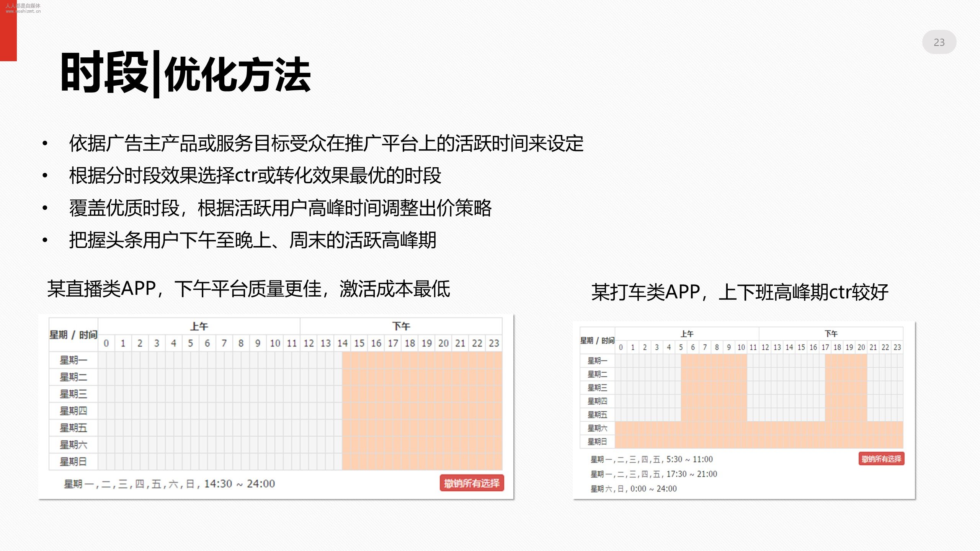
Task: Click the right 撤销所有选择 button
Action: tap(881, 459)
